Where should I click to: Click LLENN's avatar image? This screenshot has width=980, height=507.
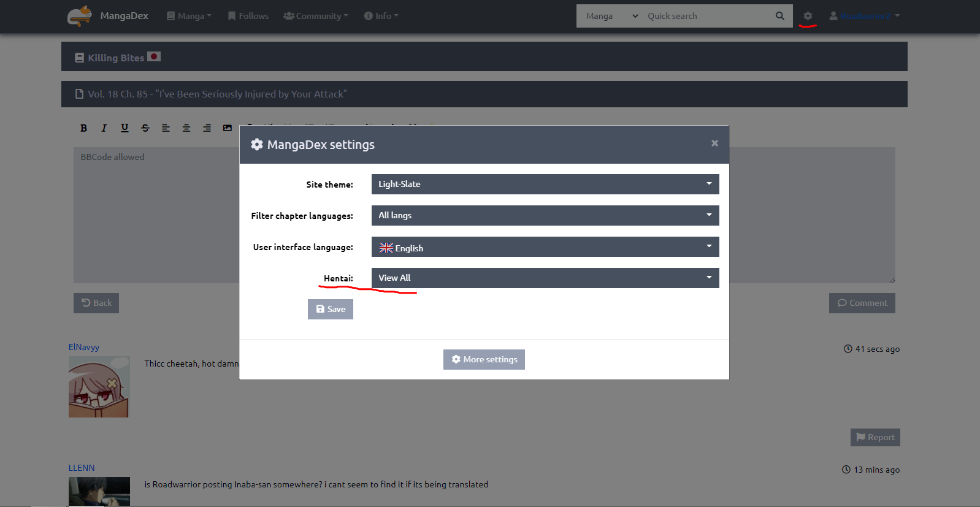99,491
